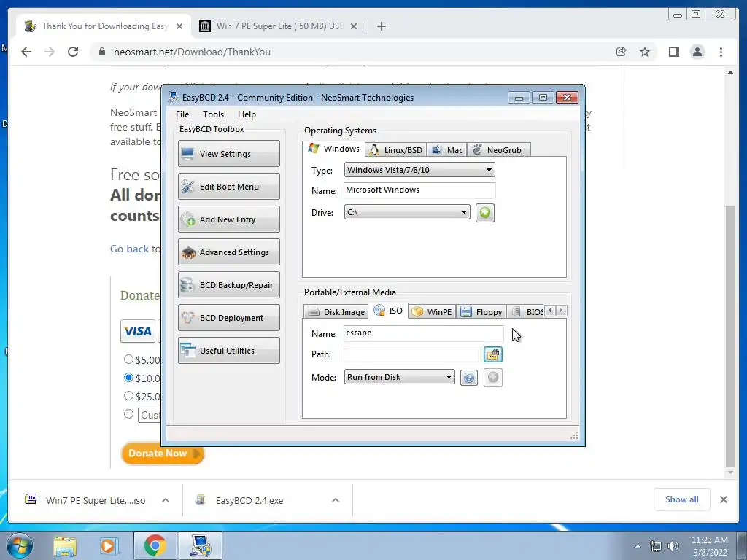Viewport: 747px width, 560px height.
Task: Open the Tools menu in EasyBCD
Action: (213, 114)
